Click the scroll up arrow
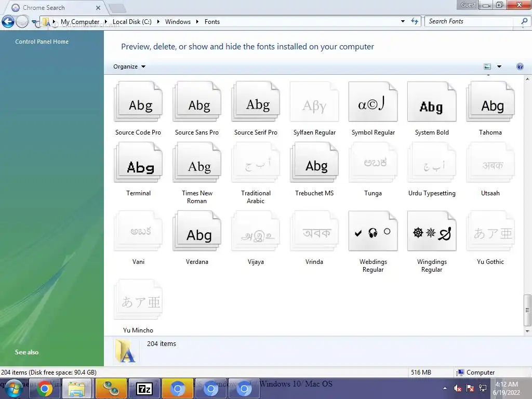Image resolution: width=532 pixels, height=399 pixels. 527,79
